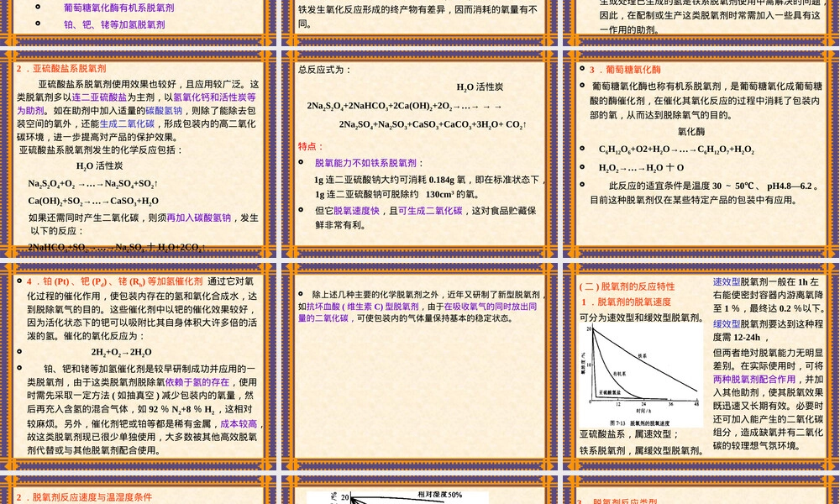This screenshot has width=840, height=504.
Task: Click the purple phrase 抗坏血酸(维生素C)型脱氧剂
Action: pyautogui.click(x=363, y=307)
